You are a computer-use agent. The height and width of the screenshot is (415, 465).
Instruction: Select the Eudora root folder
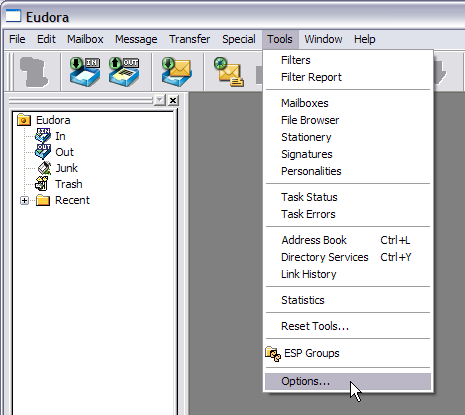(x=53, y=120)
